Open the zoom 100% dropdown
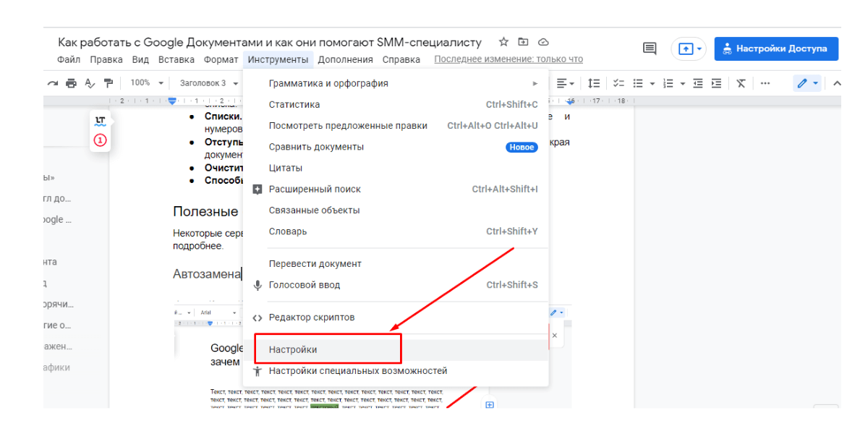868x434 pixels. (x=147, y=83)
